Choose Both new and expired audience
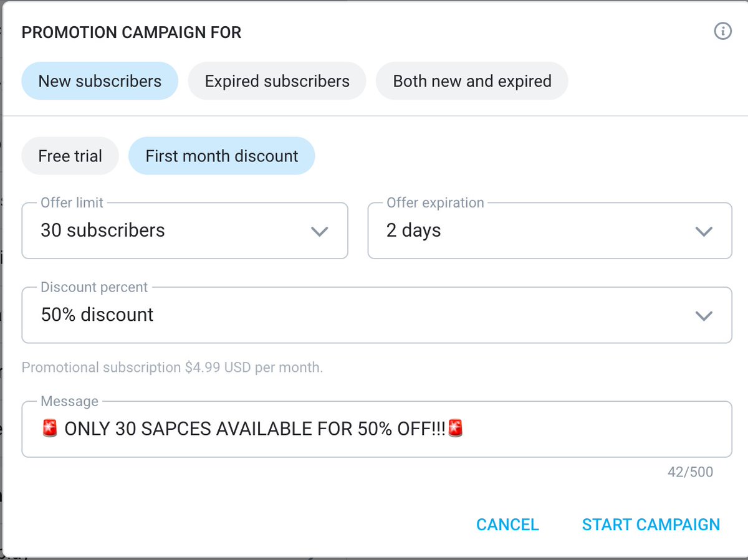The height and width of the screenshot is (560, 748). [472, 81]
